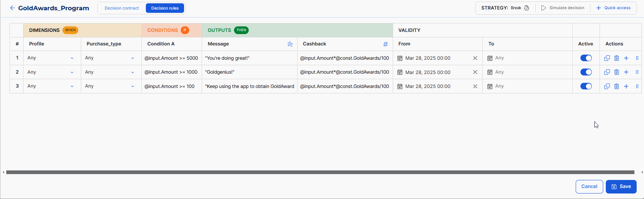The height and width of the screenshot is (199, 644).
Task: Click the drag handle of row 1
Action: (637, 58)
